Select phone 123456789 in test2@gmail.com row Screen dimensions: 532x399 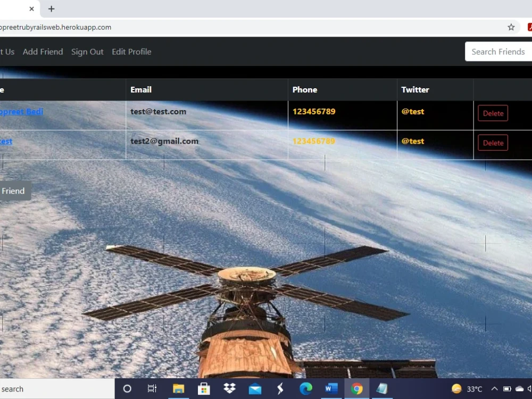point(314,141)
